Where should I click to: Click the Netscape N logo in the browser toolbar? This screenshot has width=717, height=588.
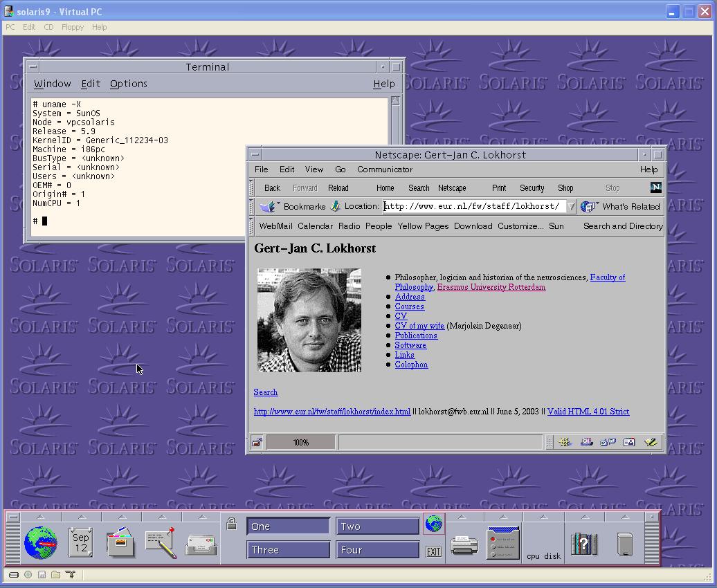pos(655,187)
